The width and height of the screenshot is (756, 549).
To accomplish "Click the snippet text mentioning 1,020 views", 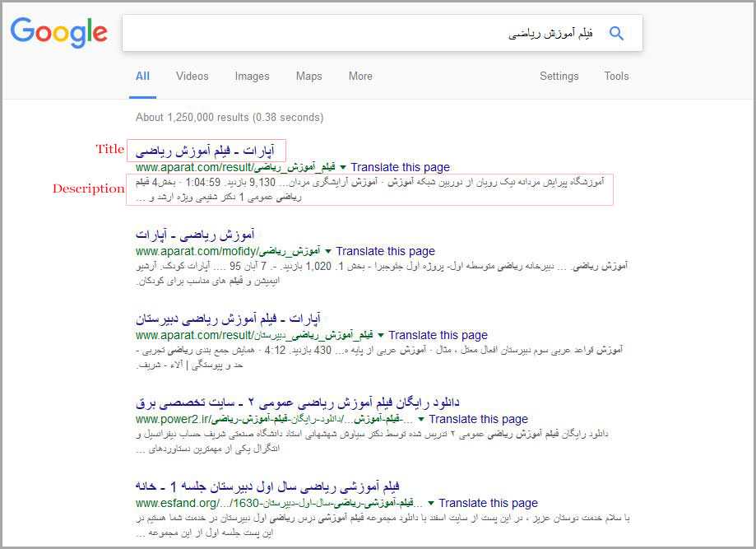I will pyautogui.click(x=382, y=273).
